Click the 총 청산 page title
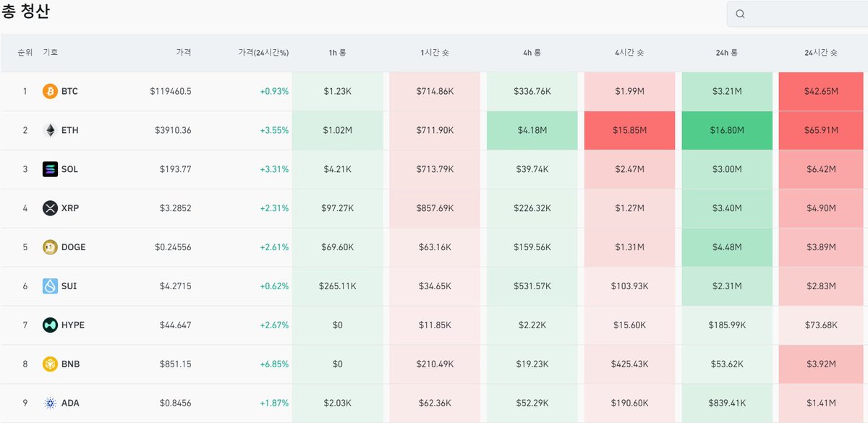The width and height of the screenshot is (868, 423). [25, 12]
